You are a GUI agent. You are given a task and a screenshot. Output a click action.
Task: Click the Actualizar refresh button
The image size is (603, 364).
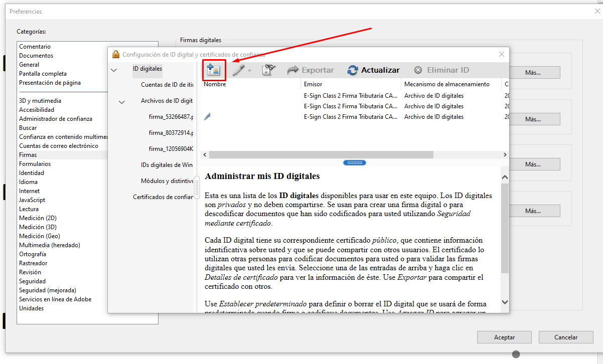[374, 70]
